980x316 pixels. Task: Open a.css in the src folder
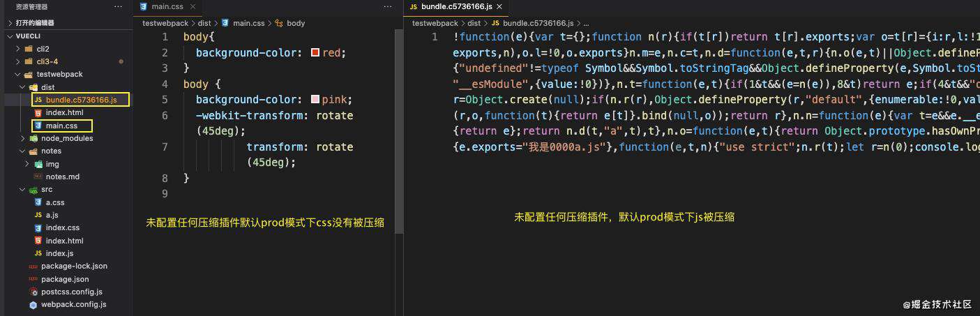(55, 202)
